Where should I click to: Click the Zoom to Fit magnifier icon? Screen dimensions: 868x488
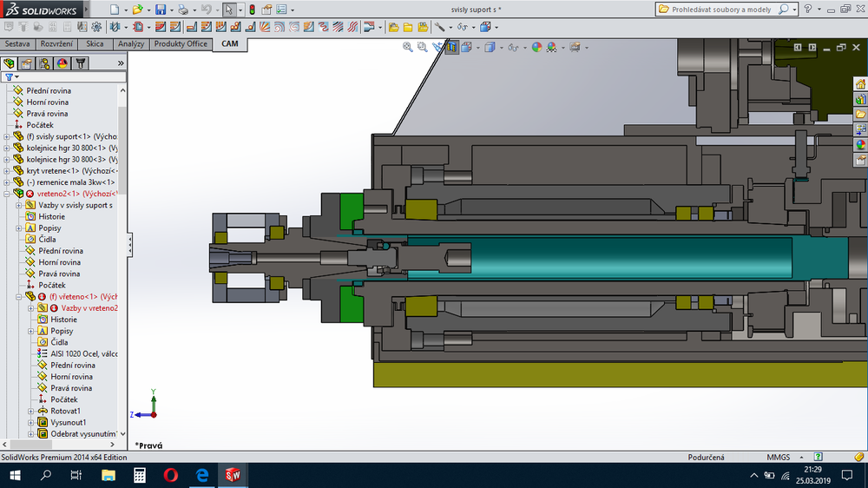tap(408, 47)
